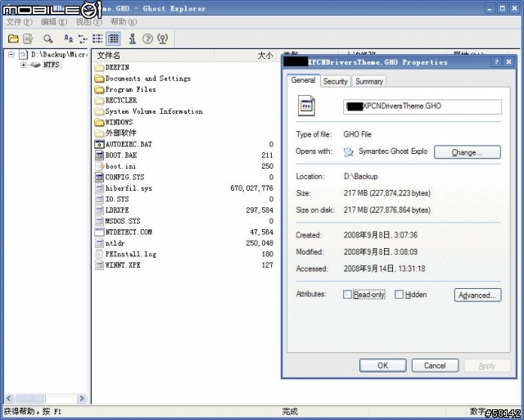This screenshot has height=420, width=524.
Task: Click the image properties info icon
Action: [133, 38]
